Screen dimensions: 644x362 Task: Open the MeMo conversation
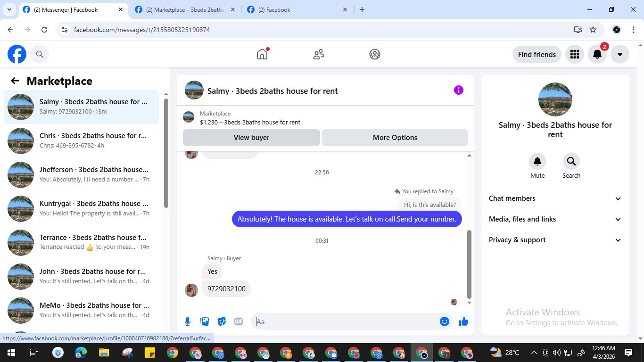click(81, 311)
